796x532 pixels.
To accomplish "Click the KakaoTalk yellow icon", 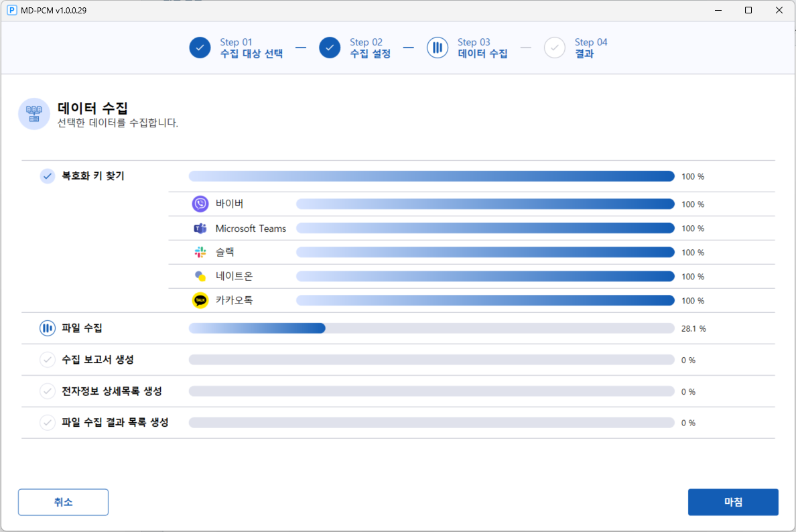I will [x=200, y=301].
